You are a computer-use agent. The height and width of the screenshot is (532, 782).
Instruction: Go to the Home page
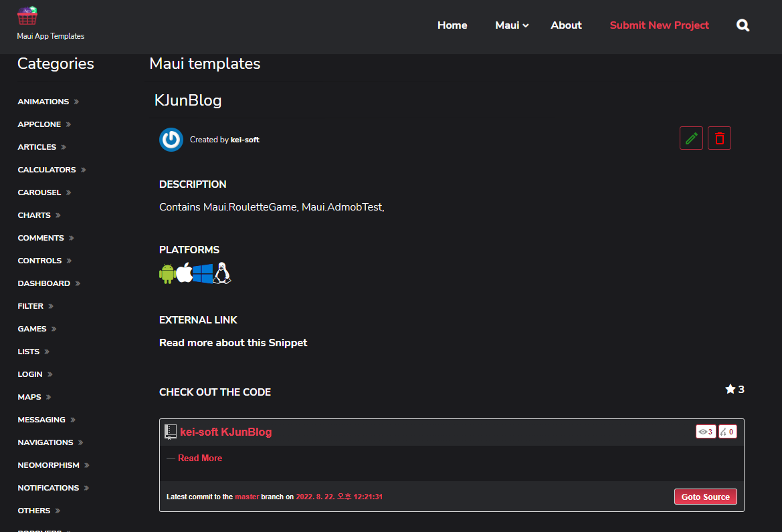click(452, 25)
